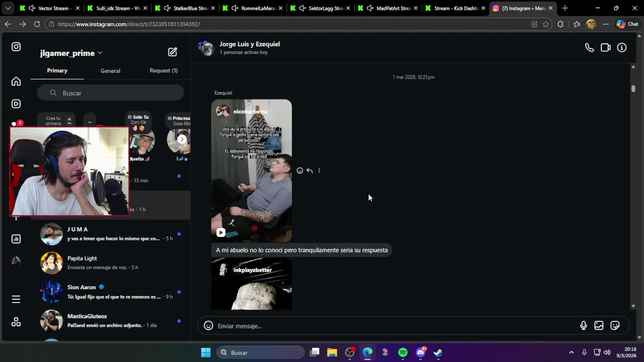Open emoji picker in message box

pyautogui.click(x=208, y=326)
